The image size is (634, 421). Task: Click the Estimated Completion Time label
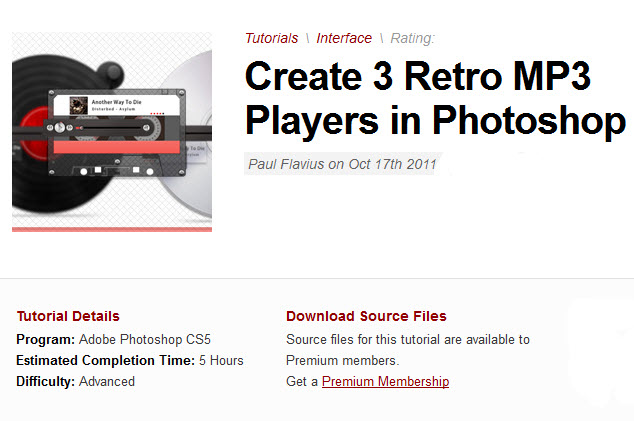coord(104,360)
